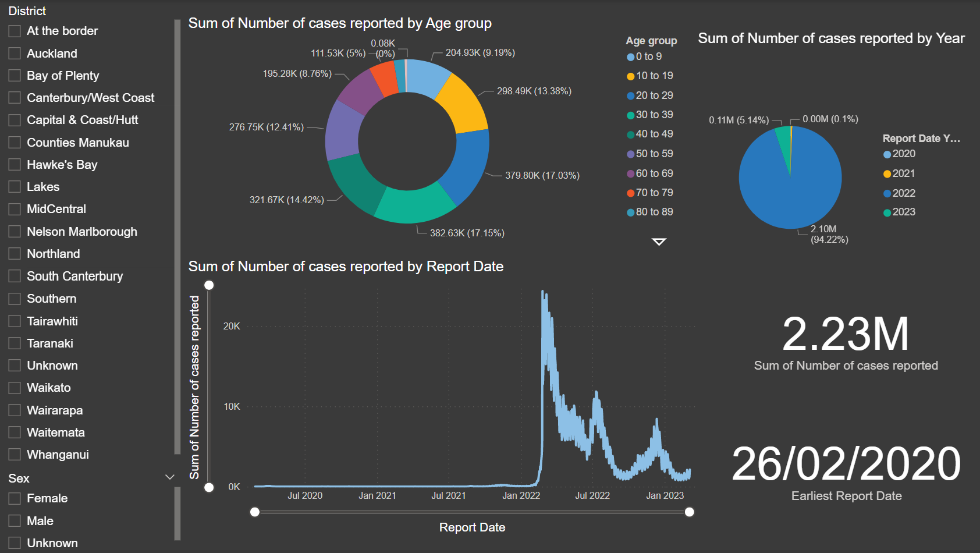Collapse the Sex slicer chevron
This screenshot has height=553, width=980.
click(170, 477)
